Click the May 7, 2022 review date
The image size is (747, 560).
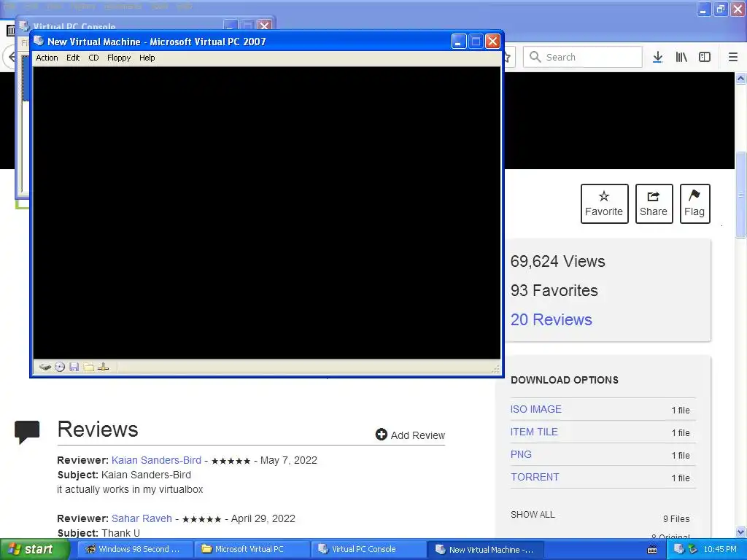pos(289,460)
